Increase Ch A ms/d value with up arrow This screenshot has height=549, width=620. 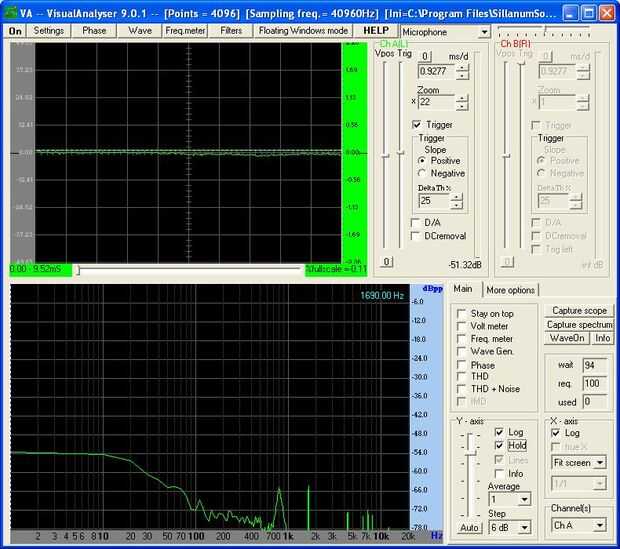click(462, 67)
